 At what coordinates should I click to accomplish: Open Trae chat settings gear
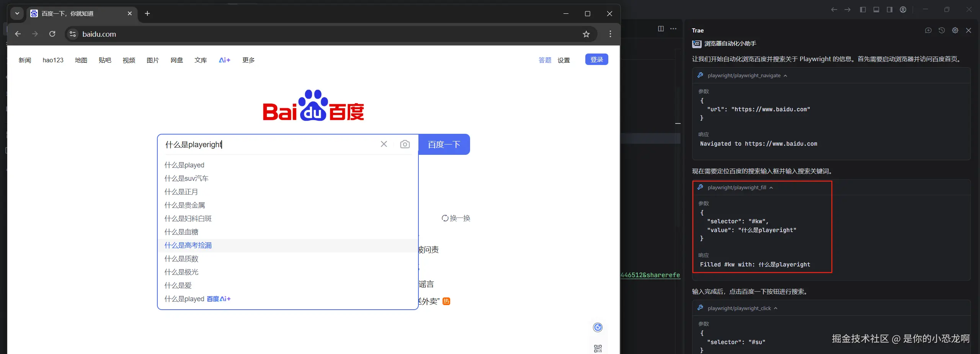pyautogui.click(x=955, y=30)
